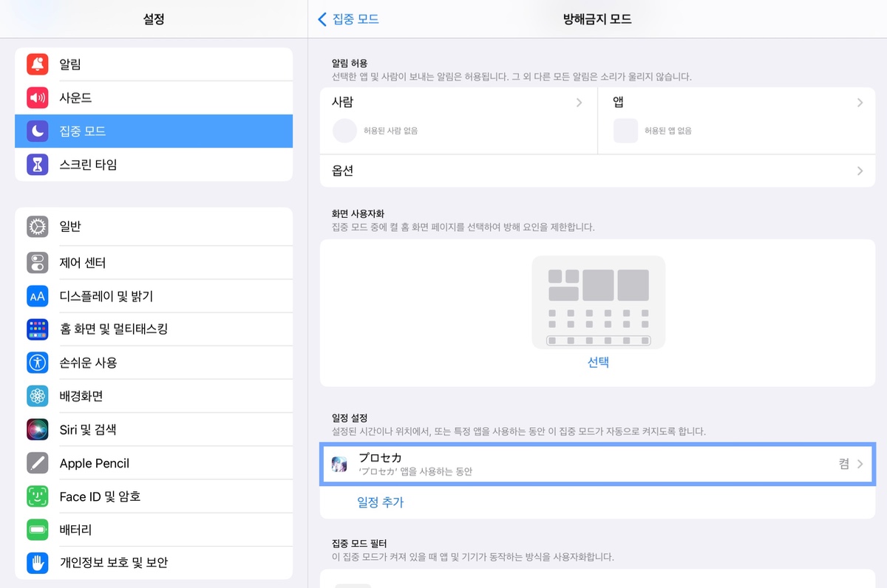Open the プロセカ schedule showing 켬
Screen dimensions: 887x588
[597, 464]
